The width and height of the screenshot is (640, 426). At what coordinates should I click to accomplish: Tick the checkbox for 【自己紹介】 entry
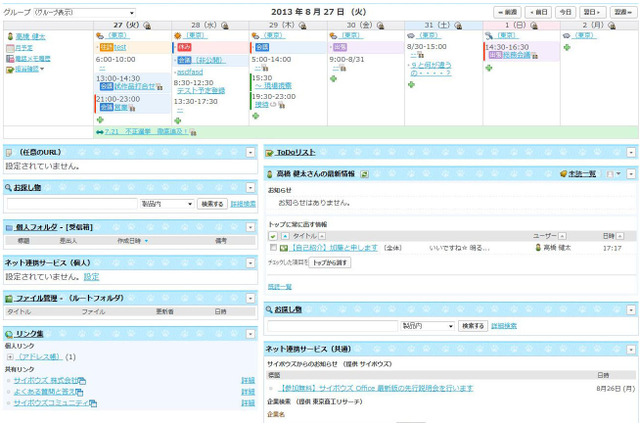(x=273, y=248)
